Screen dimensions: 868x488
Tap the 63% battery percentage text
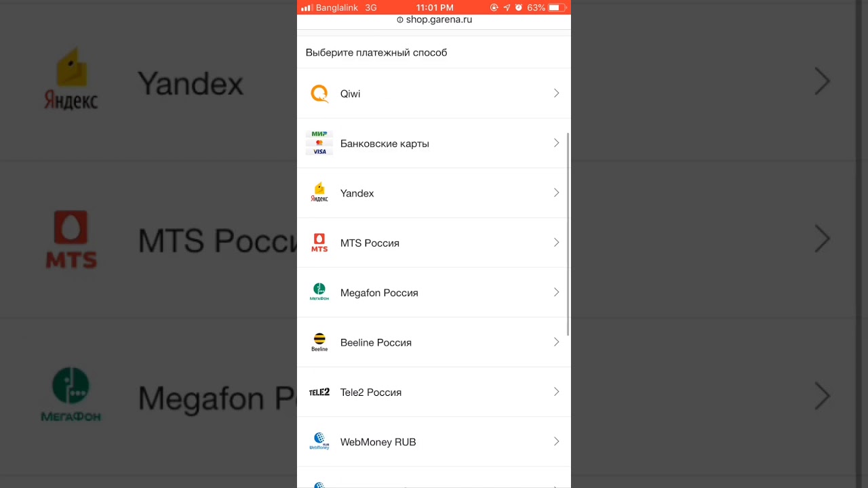(536, 7)
